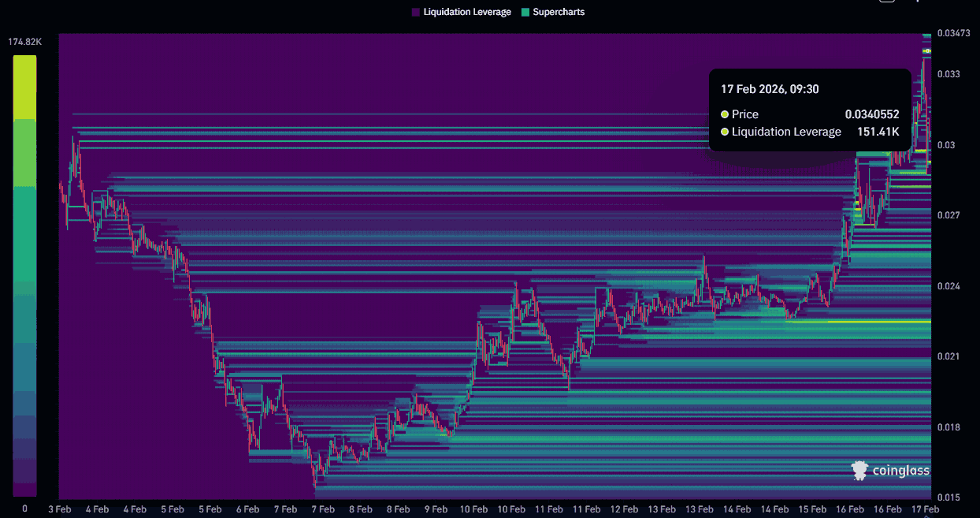This screenshot has width=980, height=518.
Task: Click the tooltip date 17 Feb 2026, 09:30
Action: point(770,89)
